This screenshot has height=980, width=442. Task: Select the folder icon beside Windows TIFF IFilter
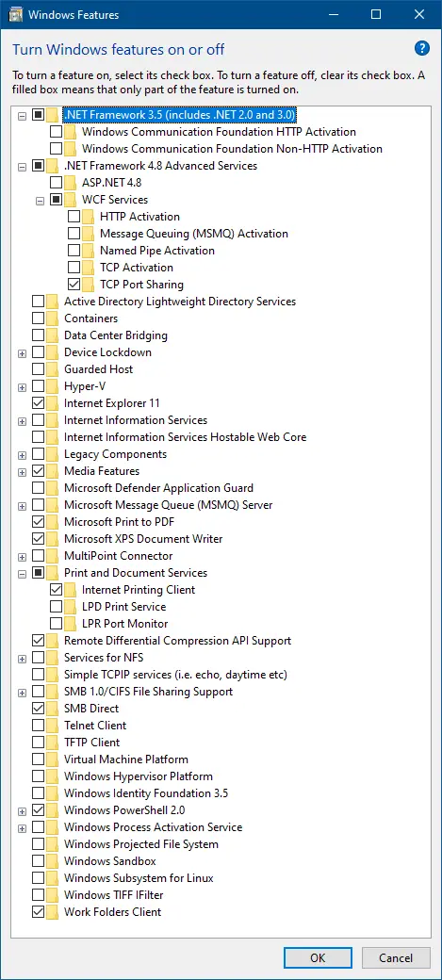pyautogui.click(x=53, y=895)
